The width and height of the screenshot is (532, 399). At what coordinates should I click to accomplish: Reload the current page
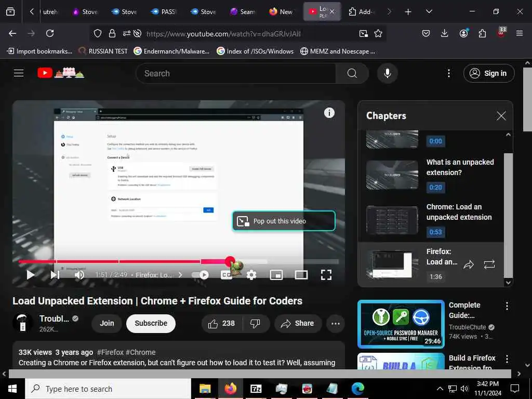[x=50, y=33]
